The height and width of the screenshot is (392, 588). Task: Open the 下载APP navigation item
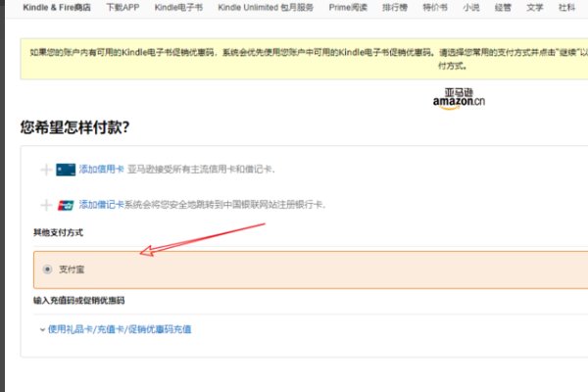point(122,7)
